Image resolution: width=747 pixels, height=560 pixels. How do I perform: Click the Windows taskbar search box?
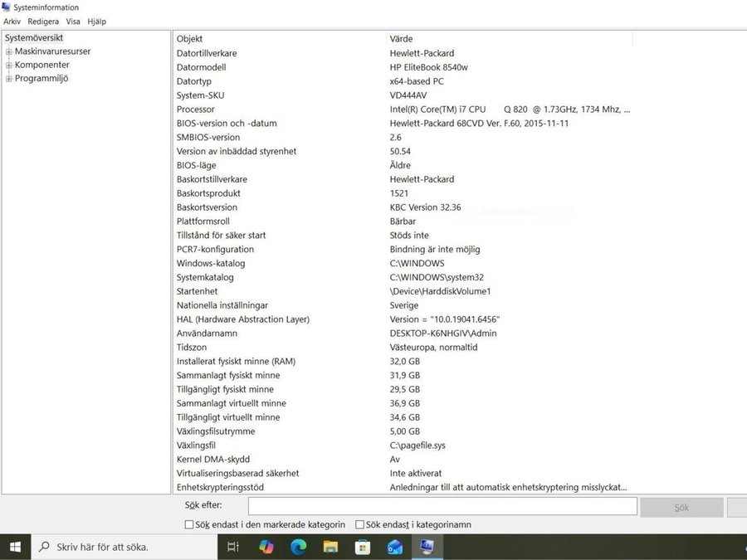[124, 547]
